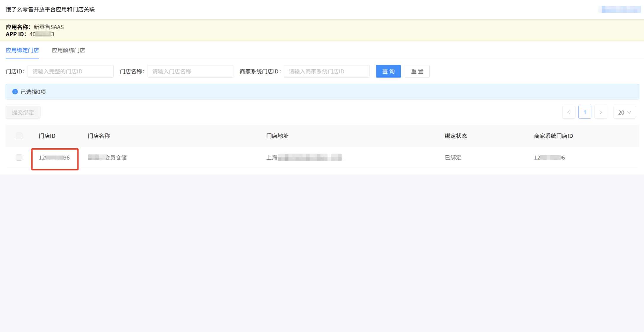Select page 1 in pagination
This screenshot has width=644, height=332.
[584, 112]
